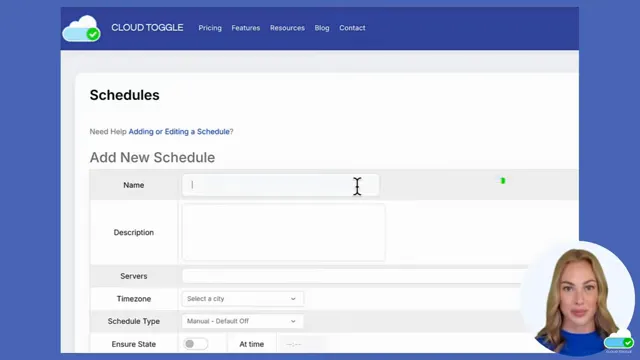Click the At time label
The width and height of the screenshot is (640, 360).
[251, 344]
